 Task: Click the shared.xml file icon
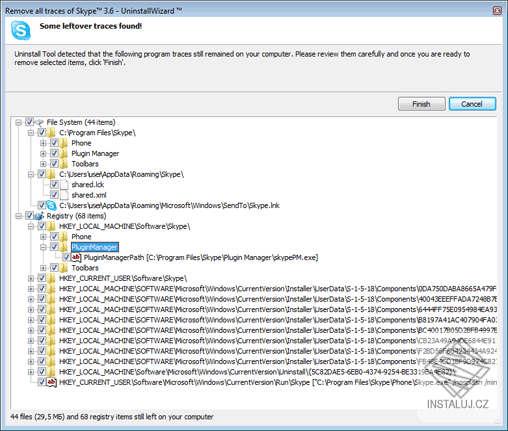[64, 195]
